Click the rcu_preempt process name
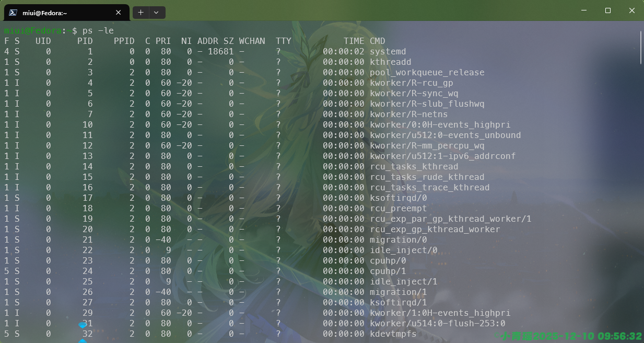 [398, 209]
